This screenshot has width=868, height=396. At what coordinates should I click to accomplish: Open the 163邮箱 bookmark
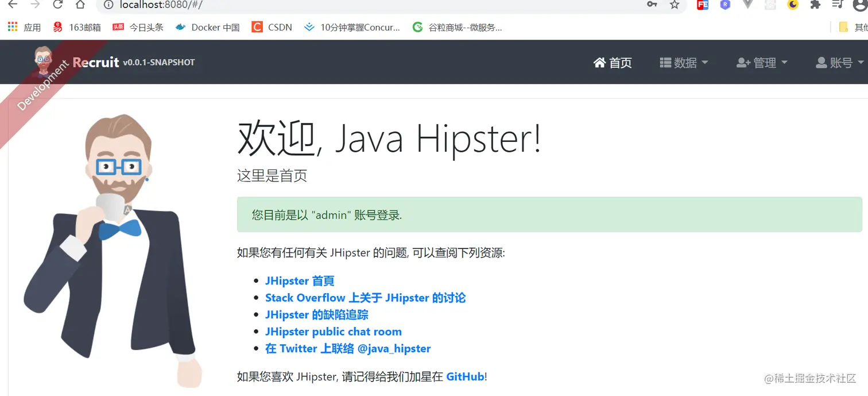pyautogui.click(x=76, y=27)
